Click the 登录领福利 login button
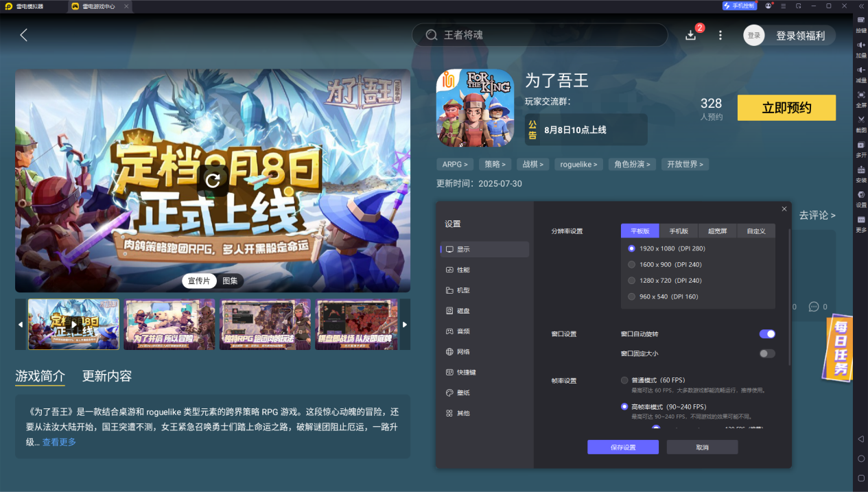 point(800,36)
